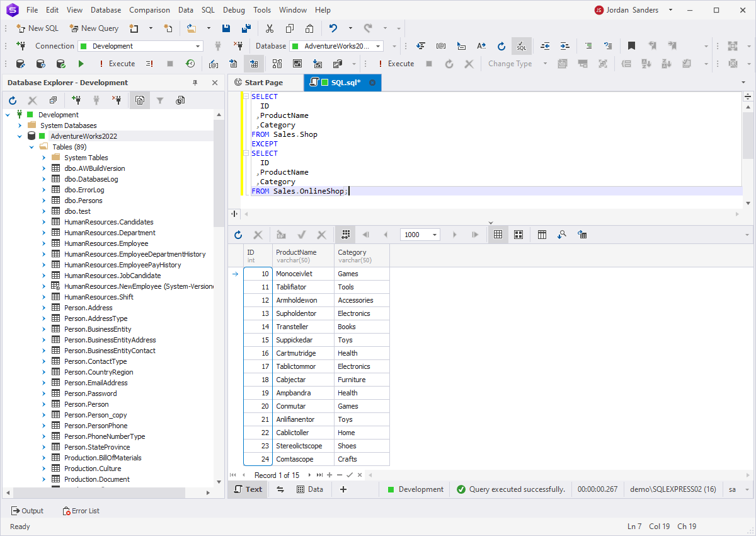Screen dimensions: 756x536
Task: Select HumanResources.Employee table in tree
Action: [x=106, y=243]
